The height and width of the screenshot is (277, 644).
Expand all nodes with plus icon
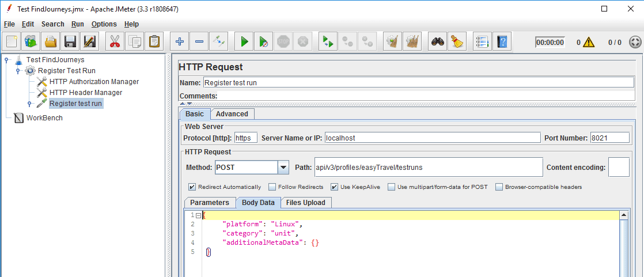pos(179,41)
